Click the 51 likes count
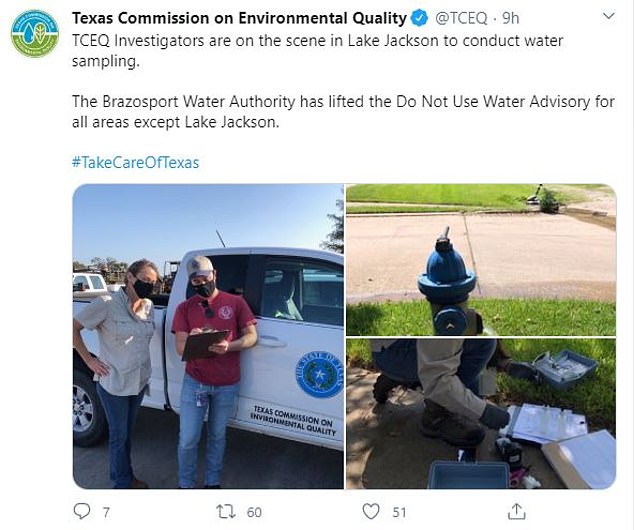This screenshot has width=634, height=530. [x=399, y=513]
